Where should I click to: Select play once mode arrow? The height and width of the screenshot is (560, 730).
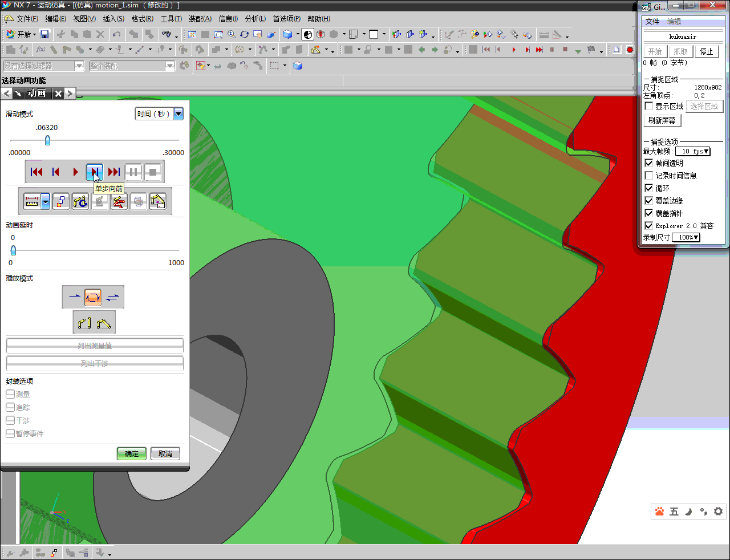pyautogui.click(x=74, y=297)
